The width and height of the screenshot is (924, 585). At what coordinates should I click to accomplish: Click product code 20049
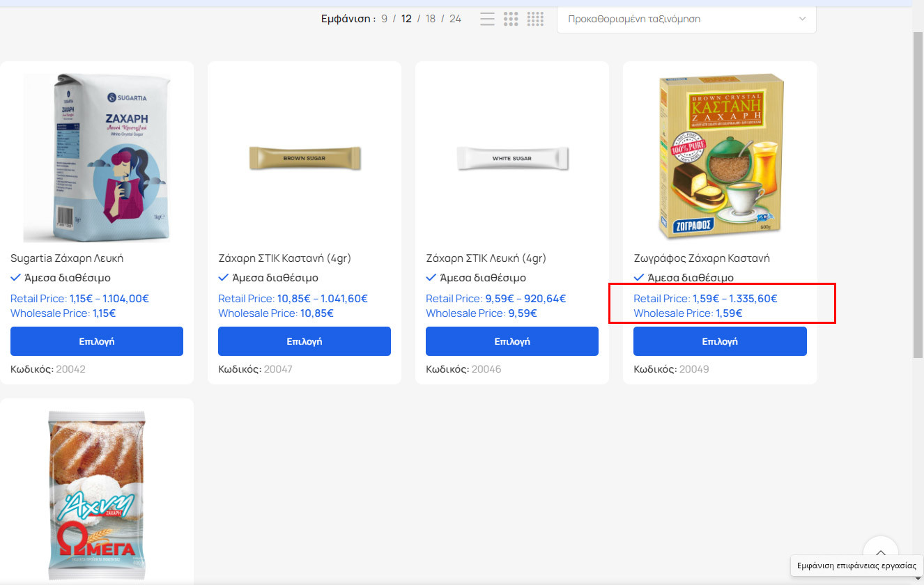coord(694,369)
